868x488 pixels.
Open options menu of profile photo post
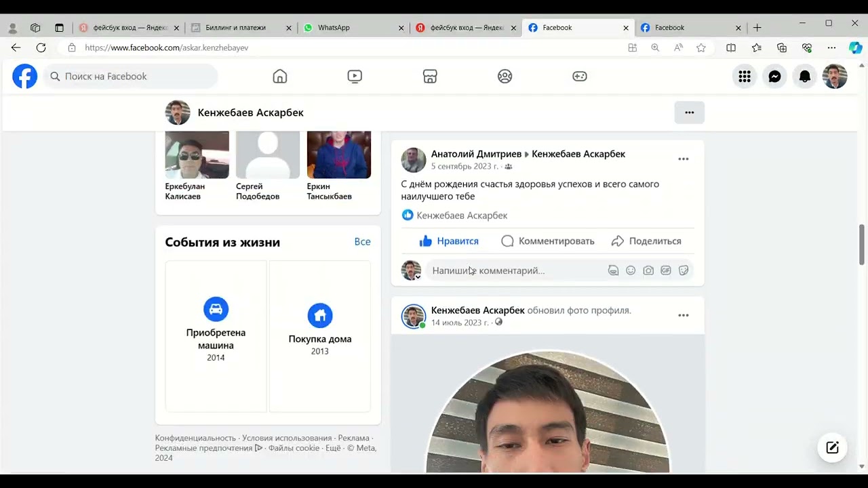(684, 315)
